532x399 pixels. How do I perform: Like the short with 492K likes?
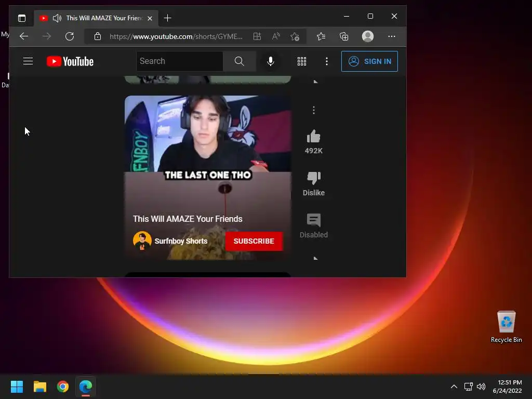coord(313,137)
